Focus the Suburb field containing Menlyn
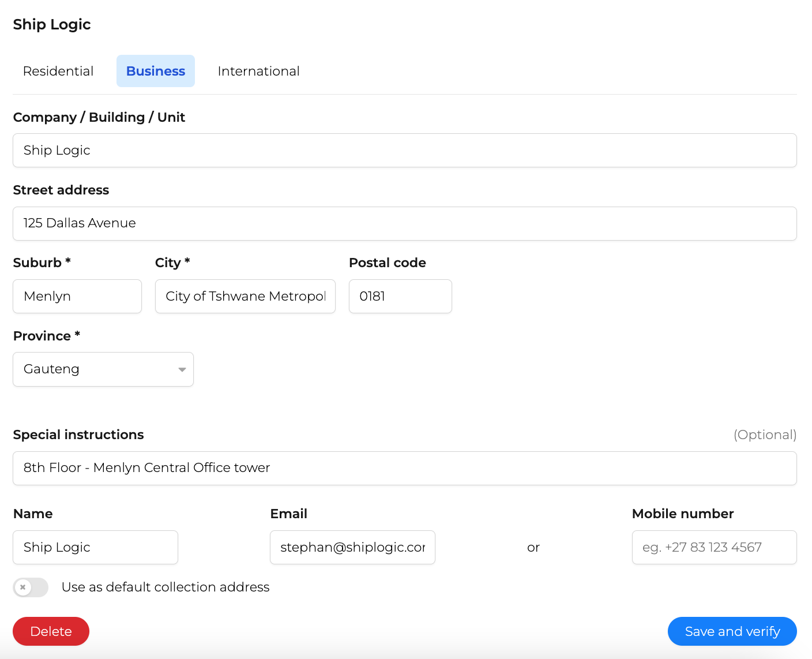This screenshot has height=659, width=812. [x=77, y=297]
